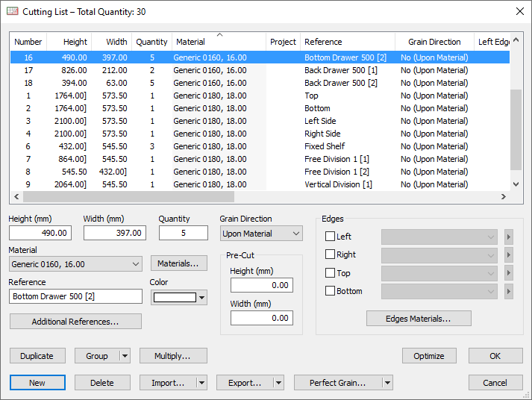Sort by the Number column header
The image size is (532, 400).
click(28, 42)
